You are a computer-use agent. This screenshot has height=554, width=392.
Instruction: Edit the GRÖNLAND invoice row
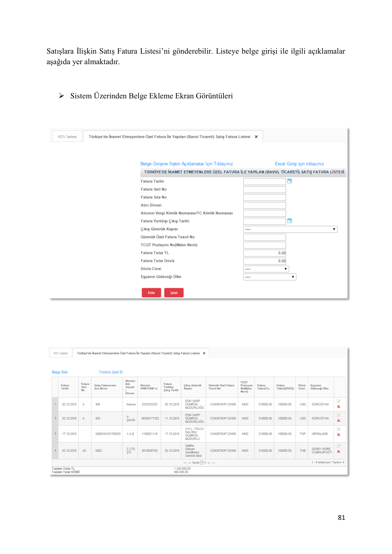[338, 429]
